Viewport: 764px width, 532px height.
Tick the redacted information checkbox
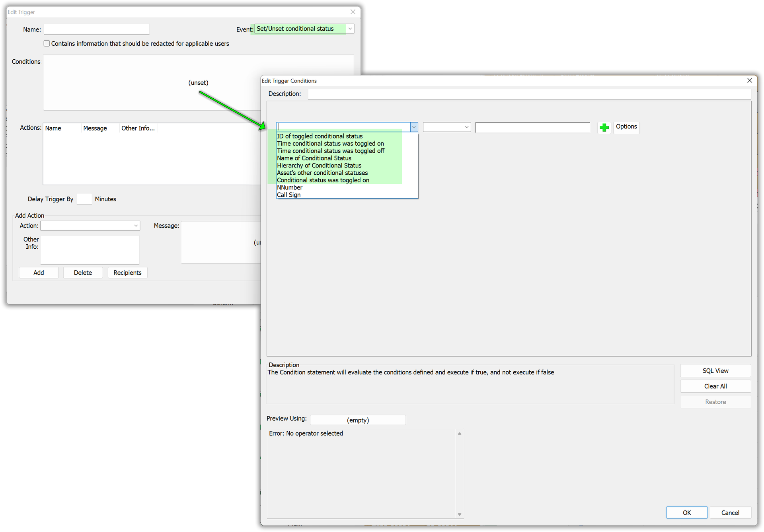point(47,43)
